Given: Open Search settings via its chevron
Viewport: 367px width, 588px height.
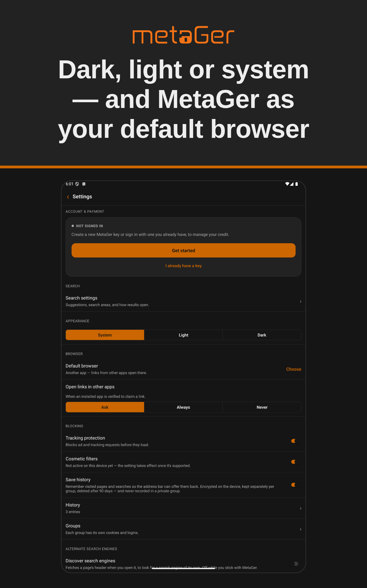Looking at the screenshot, I should pos(300,301).
